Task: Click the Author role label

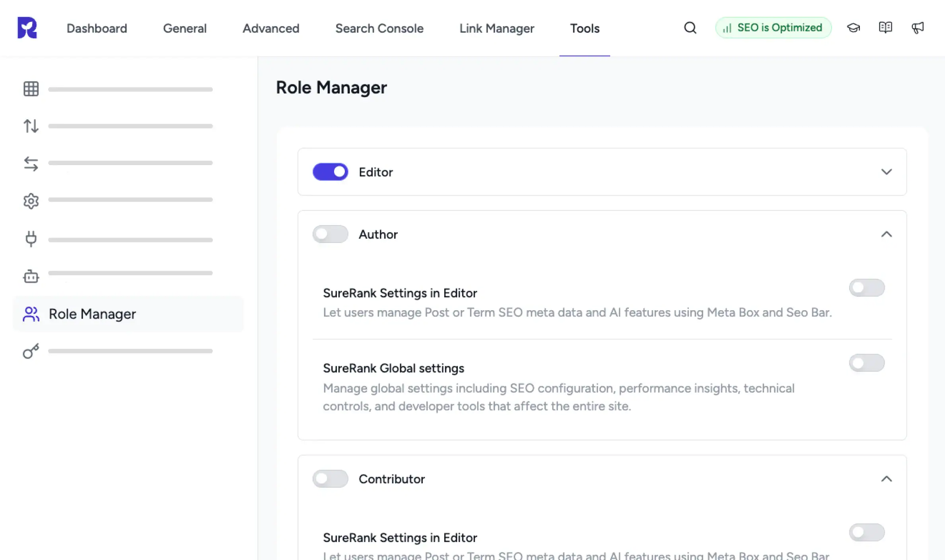Action: [378, 234]
